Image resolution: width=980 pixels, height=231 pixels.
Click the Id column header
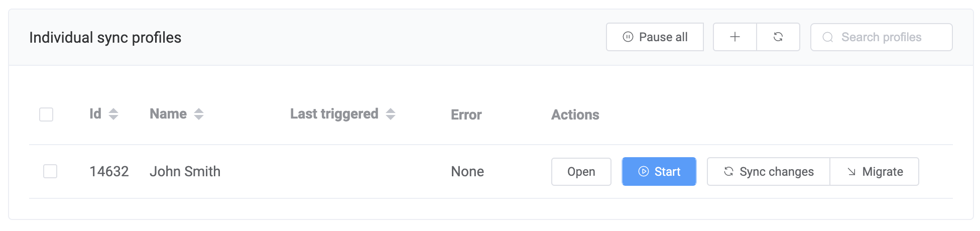point(95,114)
